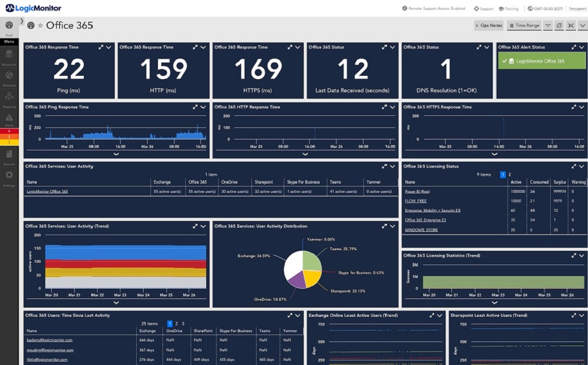Click the orange error alerts count 2
This screenshot has height=365, width=588.
[9, 137]
